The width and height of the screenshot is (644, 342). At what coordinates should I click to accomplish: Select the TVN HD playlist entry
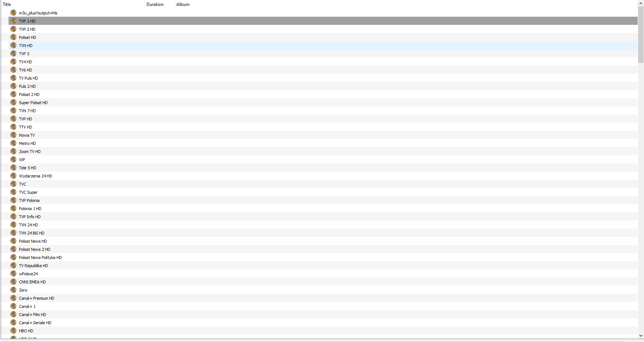[323, 45]
